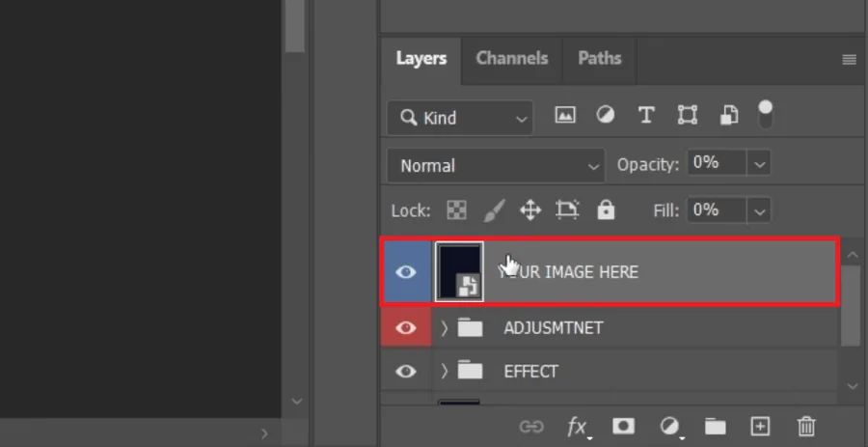The image size is (868, 447).
Task: Toggle layer filtering on/off switch
Action: (765, 115)
